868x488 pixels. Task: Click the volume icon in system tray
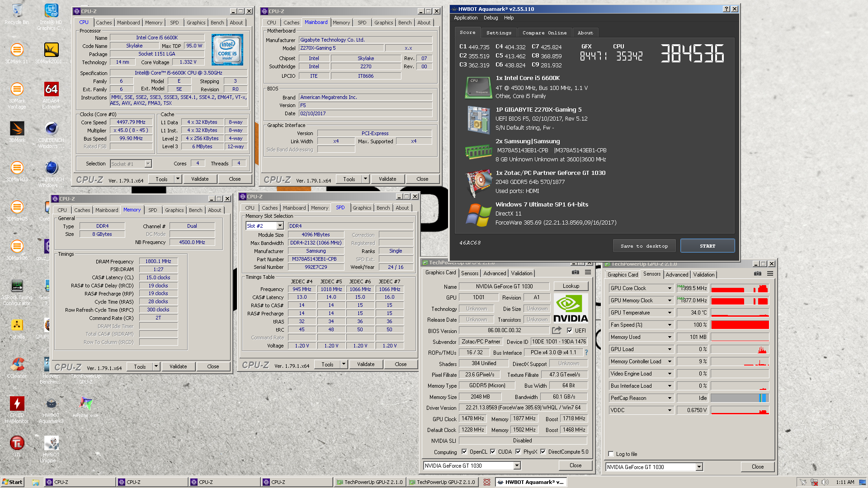(825, 482)
